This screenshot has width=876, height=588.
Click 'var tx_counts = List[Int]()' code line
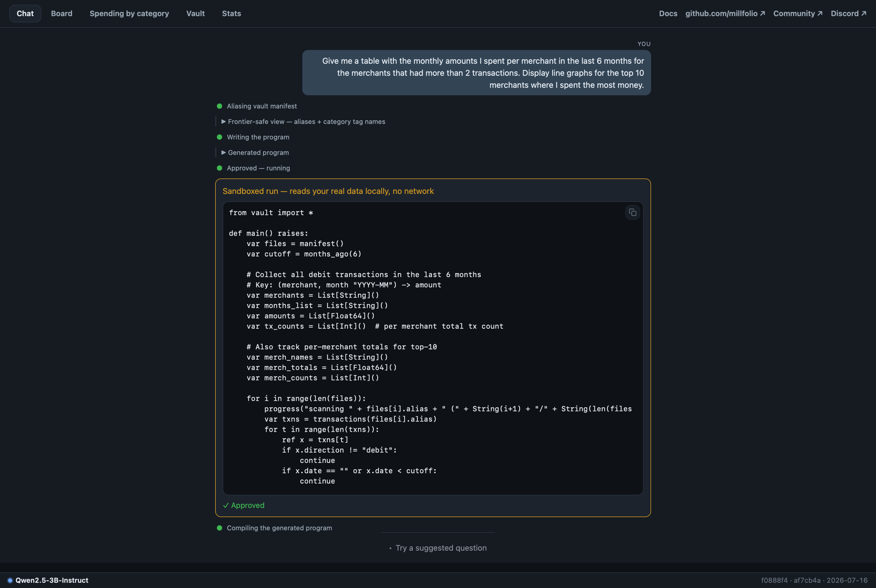coord(375,326)
